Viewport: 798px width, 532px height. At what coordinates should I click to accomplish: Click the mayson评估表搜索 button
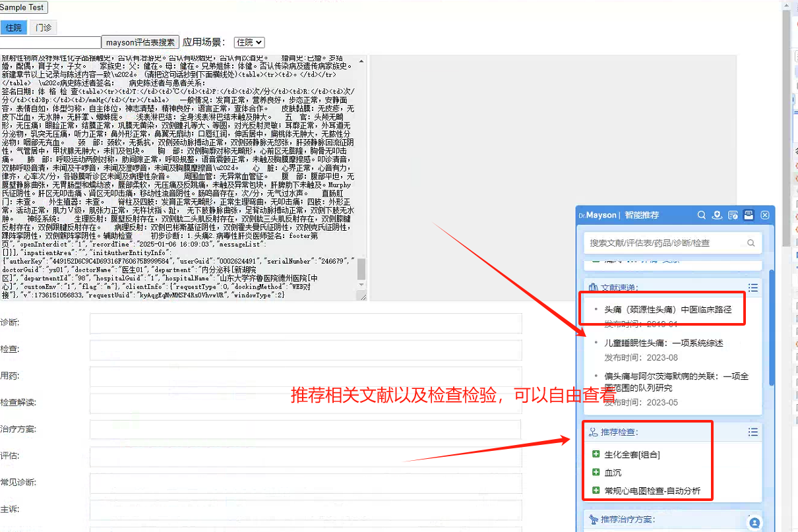click(140, 42)
